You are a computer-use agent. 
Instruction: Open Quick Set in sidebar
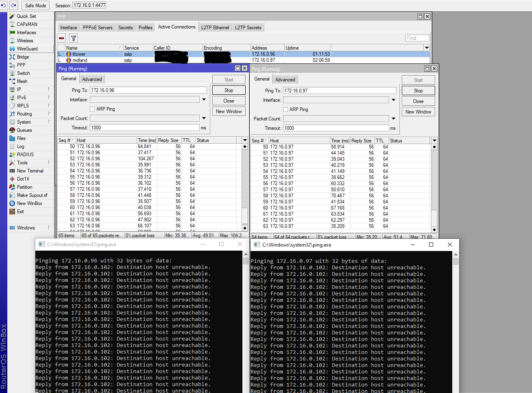26,16
